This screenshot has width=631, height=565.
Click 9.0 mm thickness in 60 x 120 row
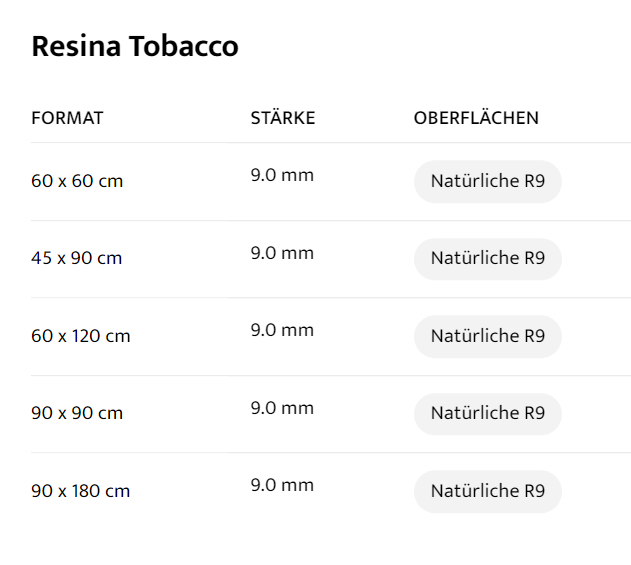click(282, 330)
